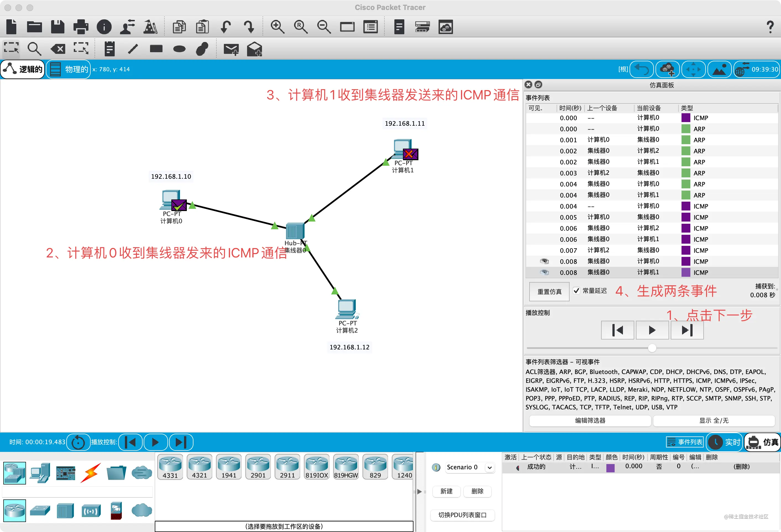Add a Simple PDU envelope
The width and height of the screenshot is (781, 532).
(x=231, y=49)
